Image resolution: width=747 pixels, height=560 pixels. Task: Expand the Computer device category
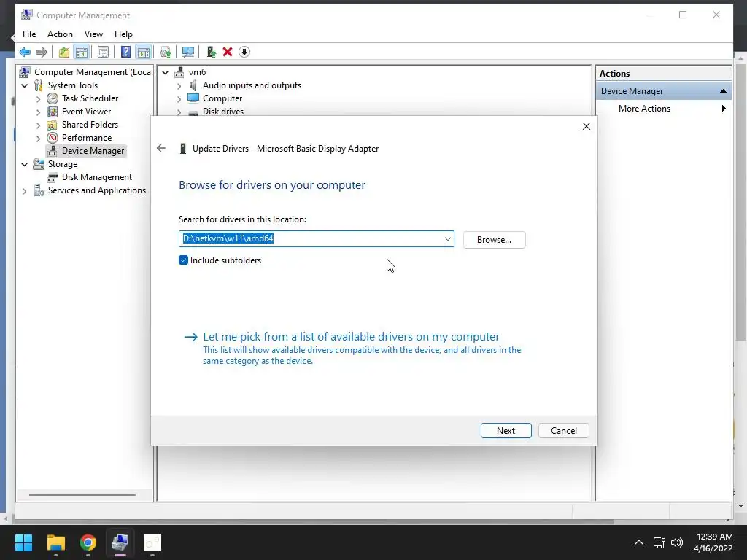179,99
